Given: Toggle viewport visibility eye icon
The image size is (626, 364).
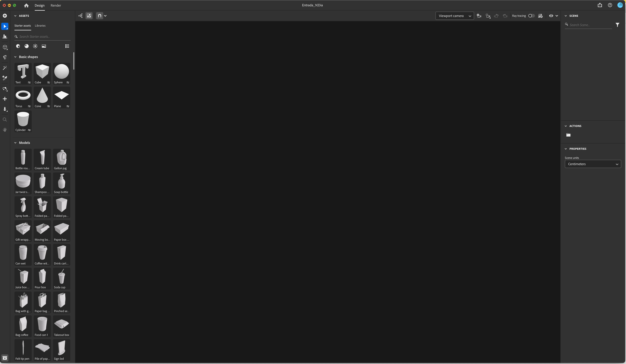Looking at the screenshot, I should point(551,16).
